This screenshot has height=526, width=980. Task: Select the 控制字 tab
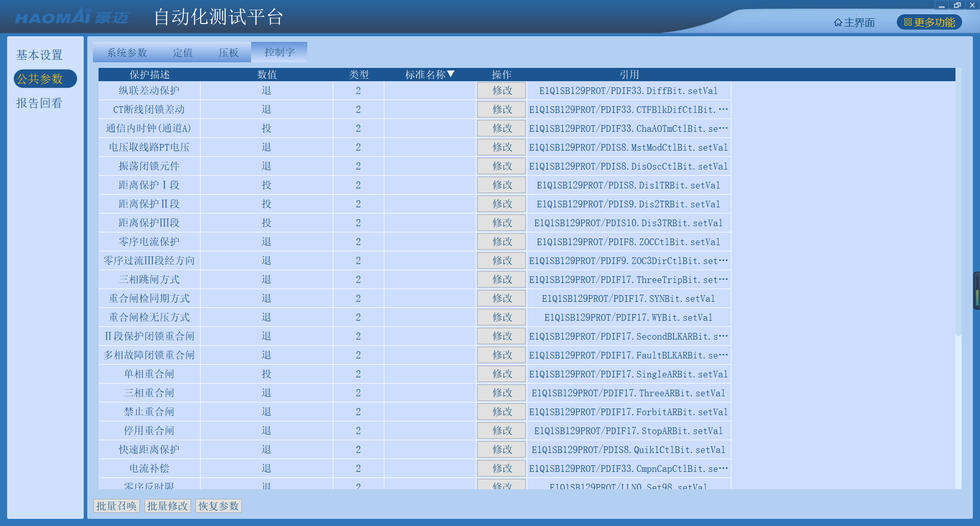point(279,53)
